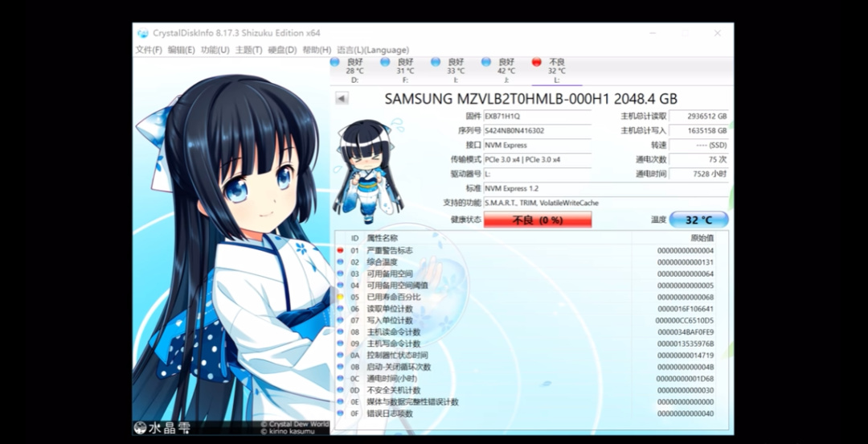Click raw value 00000000001D68
The width and height of the screenshot is (868, 444).
pos(685,379)
